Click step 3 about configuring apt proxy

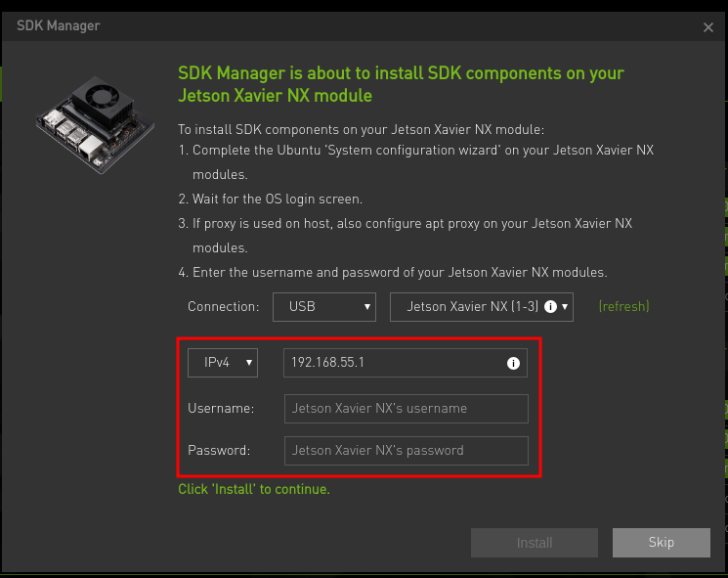(x=406, y=235)
